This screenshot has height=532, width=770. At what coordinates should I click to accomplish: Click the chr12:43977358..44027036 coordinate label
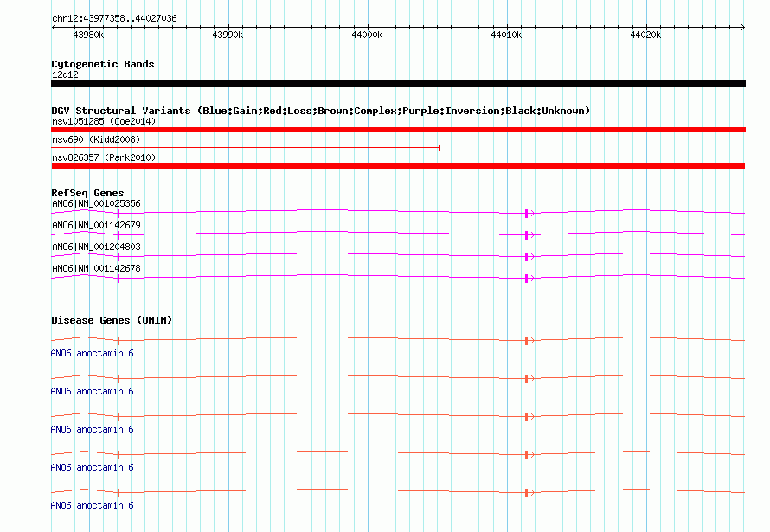tap(114, 18)
